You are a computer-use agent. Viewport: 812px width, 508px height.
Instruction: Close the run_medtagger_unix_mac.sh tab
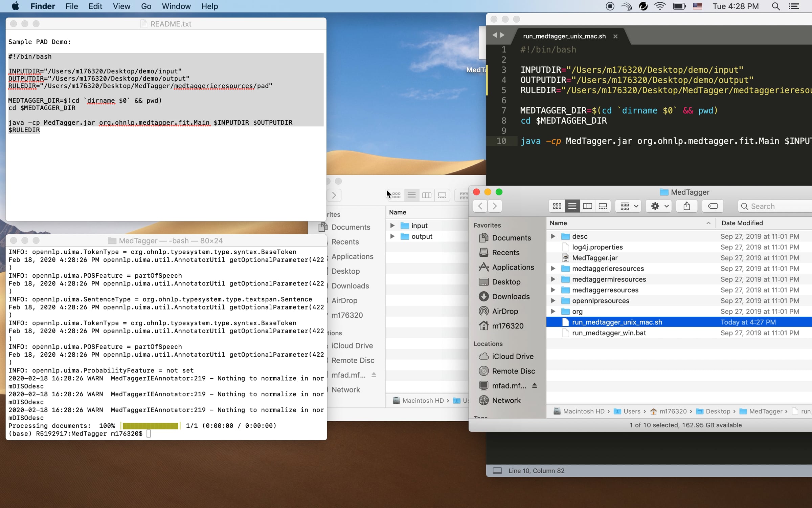click(615, 36)
